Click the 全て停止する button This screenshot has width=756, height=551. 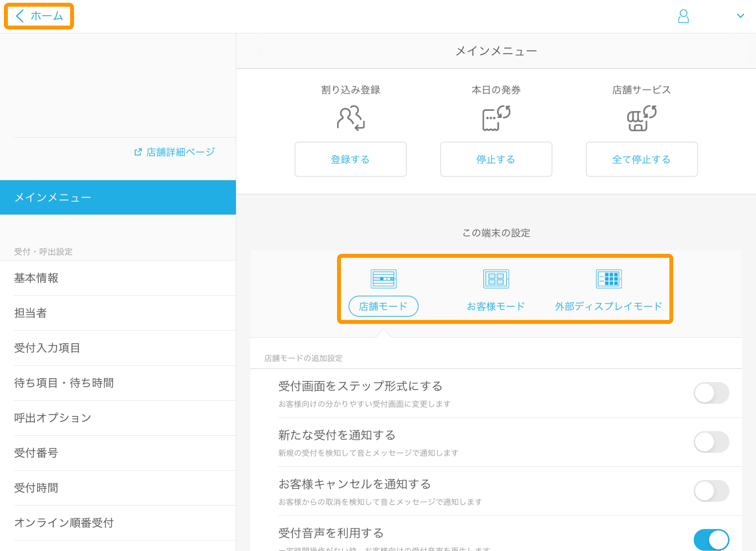coord(641,159)
